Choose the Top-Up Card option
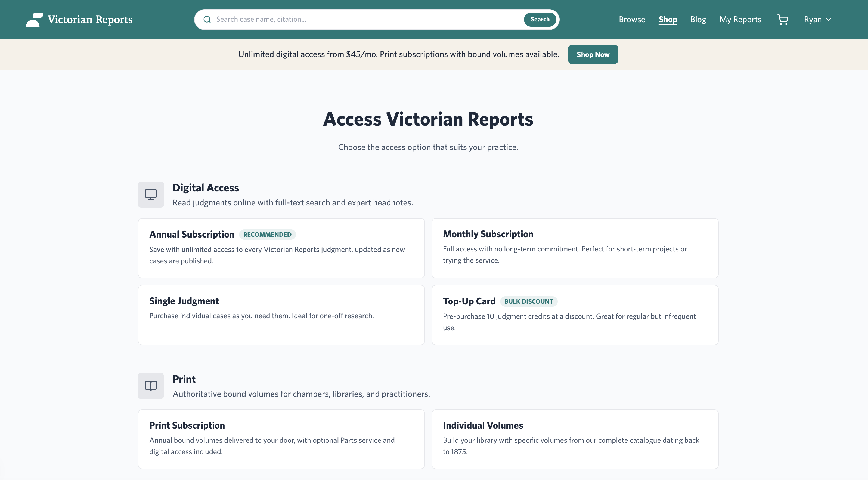The image size is (868, 480). 575,315
